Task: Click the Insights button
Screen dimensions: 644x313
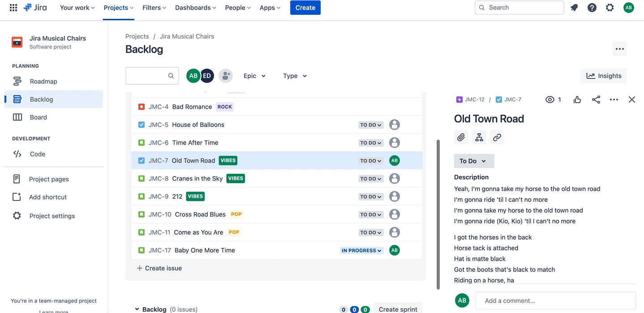Action: tap(604, 76)
